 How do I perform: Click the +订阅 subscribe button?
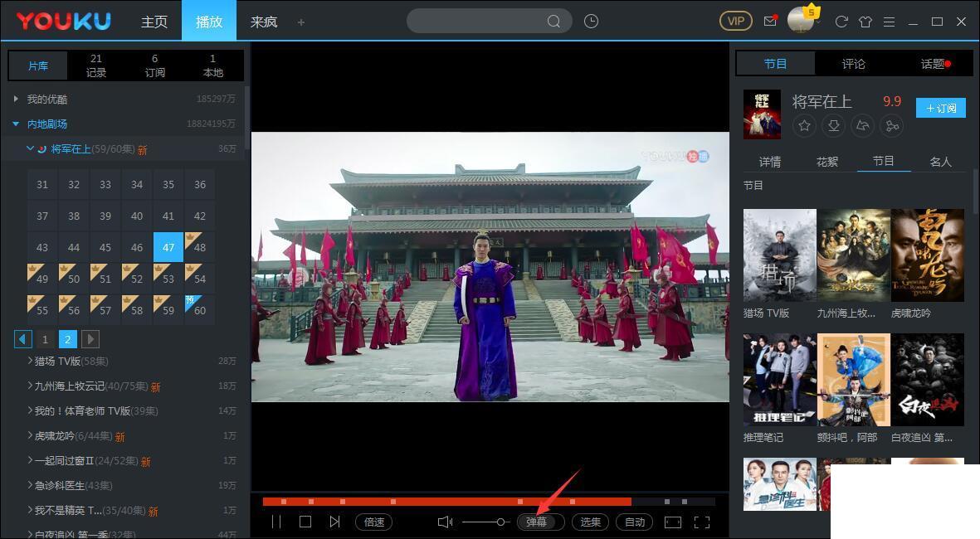940,108
